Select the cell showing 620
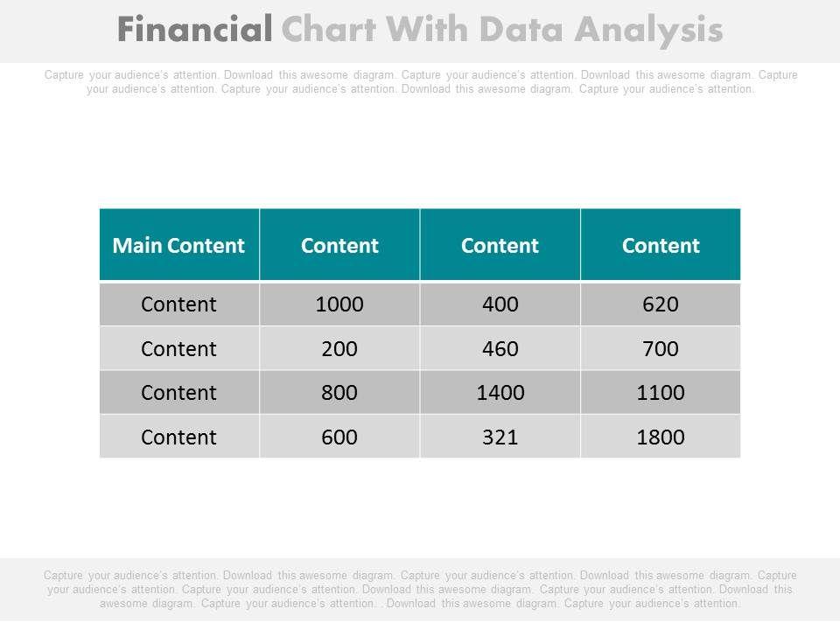The height and width of the screenshot is (630, 840). click(661, 304)
